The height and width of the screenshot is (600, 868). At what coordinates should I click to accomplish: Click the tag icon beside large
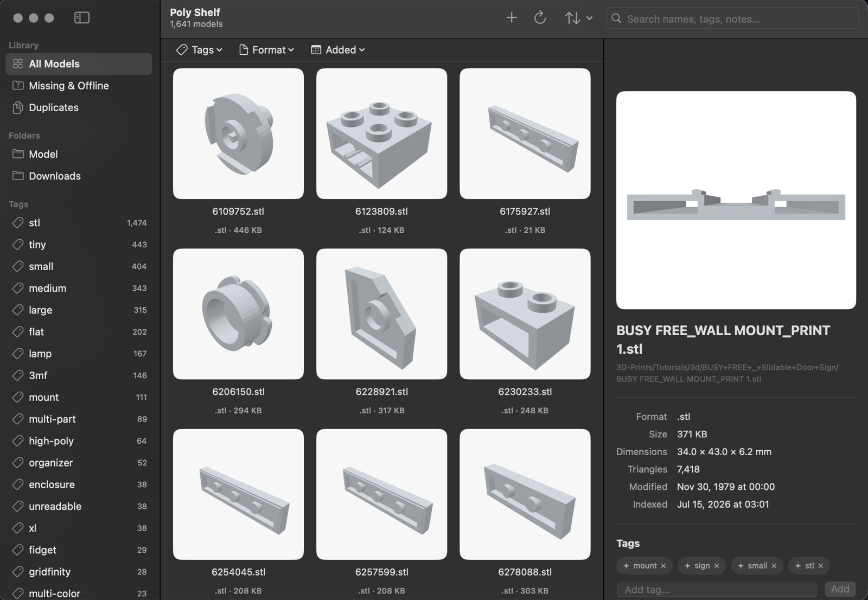click(x=18, y=310)
